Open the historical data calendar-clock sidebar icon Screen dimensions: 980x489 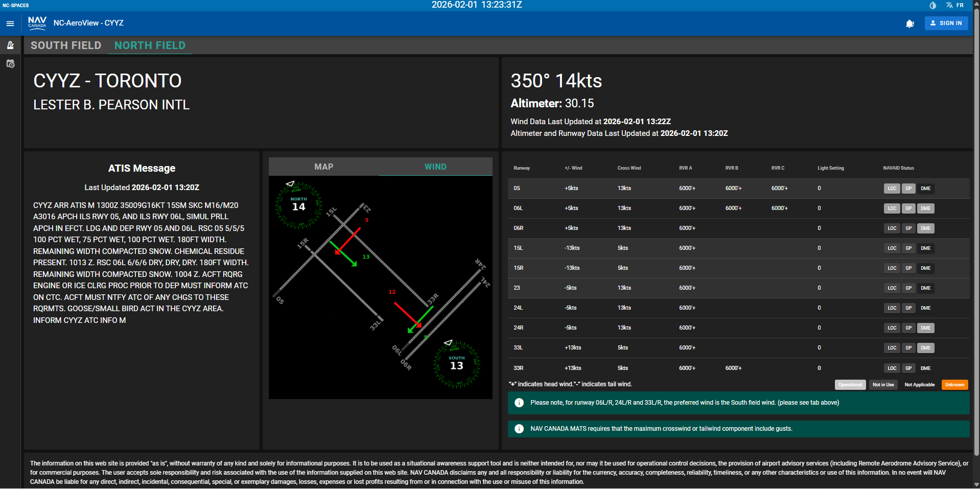point(10,63)
